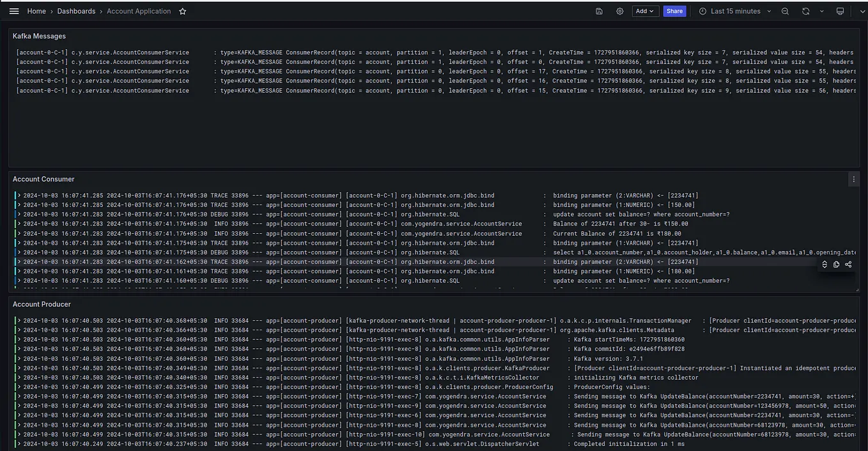This screenshot has height=451, width=868.
Task: Enable kiosk TV mode via monitor icon
Action: click(840, 11)
